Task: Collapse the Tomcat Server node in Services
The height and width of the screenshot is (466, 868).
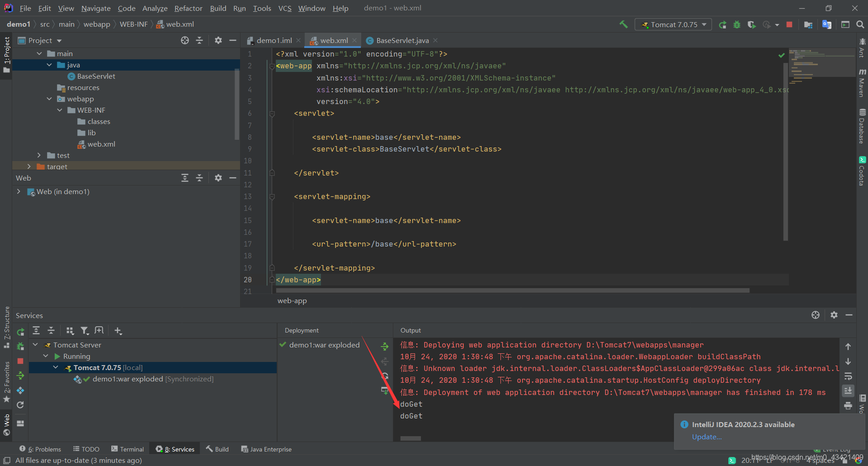Action: [35, 345]
